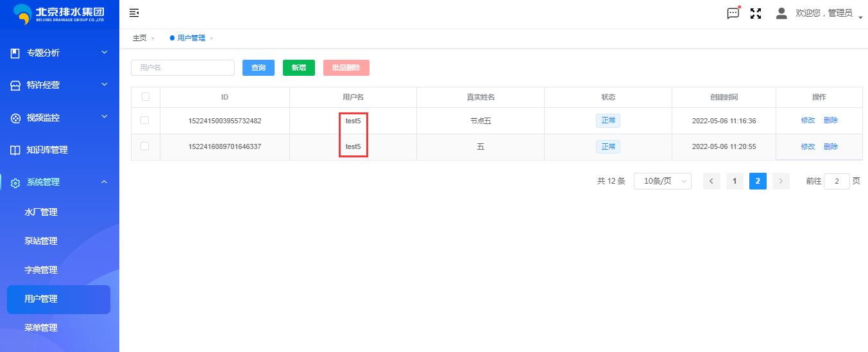This screenshot has height=352, width=868.
Task: Open the messages notification icon
Action: pos(733,13)
